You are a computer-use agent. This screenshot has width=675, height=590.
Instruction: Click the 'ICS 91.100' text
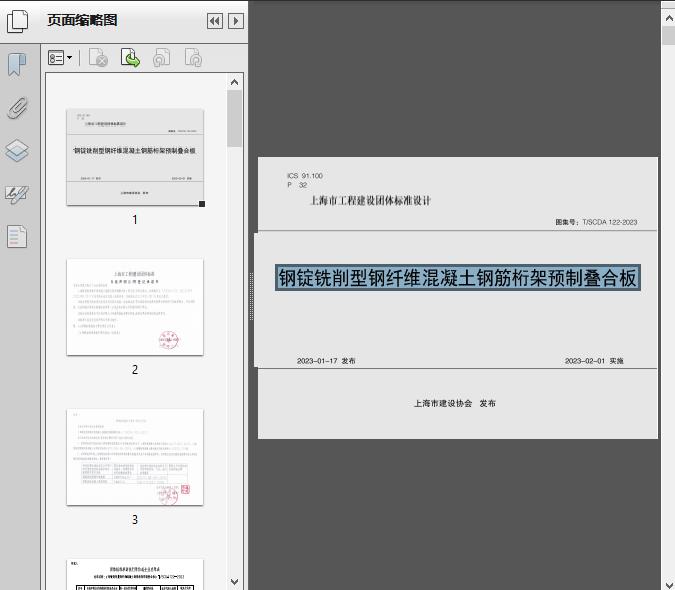point(305,176)
